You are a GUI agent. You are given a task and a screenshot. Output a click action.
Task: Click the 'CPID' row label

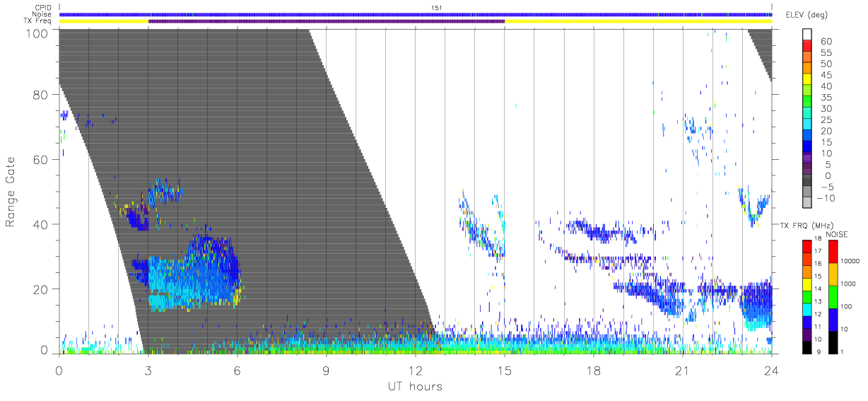pos(42,8)
